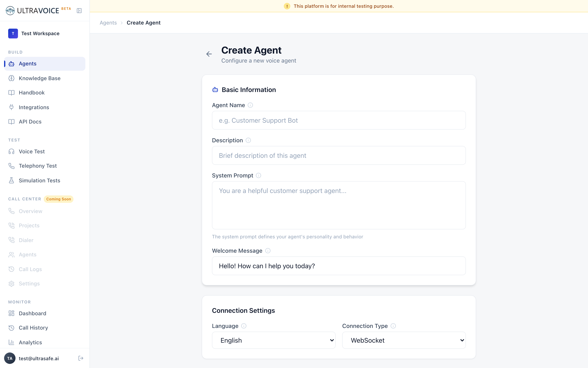The image size is (588, 368).
Task: Open the Test Workspace switcher
Action: tap(45, 34)
